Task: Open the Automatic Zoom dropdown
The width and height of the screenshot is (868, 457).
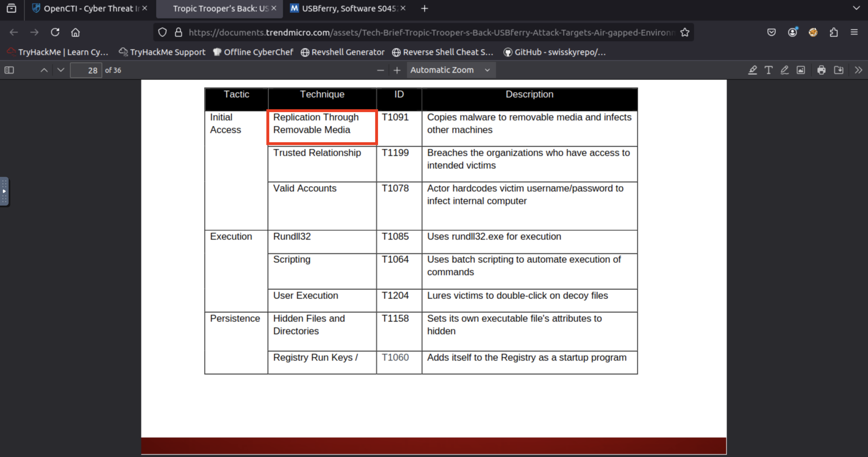Action: pyautogui.click(x=451, y=70)
